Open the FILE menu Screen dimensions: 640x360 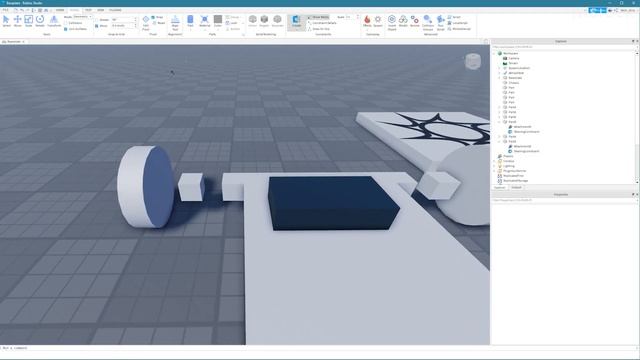click(6, 10)
